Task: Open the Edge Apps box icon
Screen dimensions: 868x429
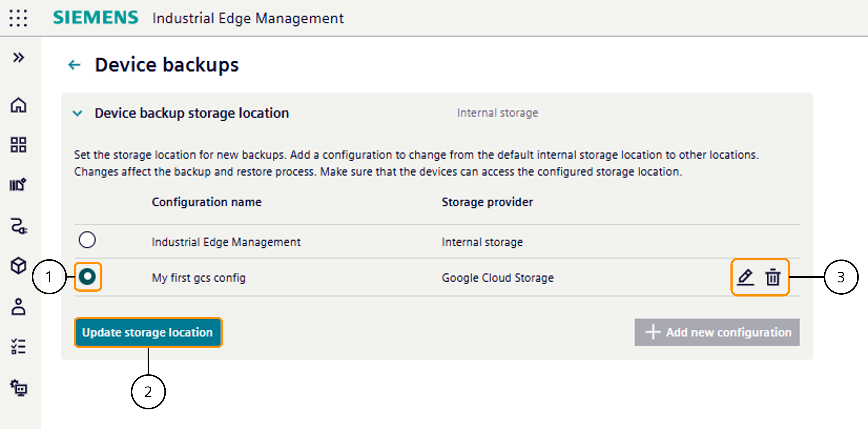Action: tap(19, 265)
